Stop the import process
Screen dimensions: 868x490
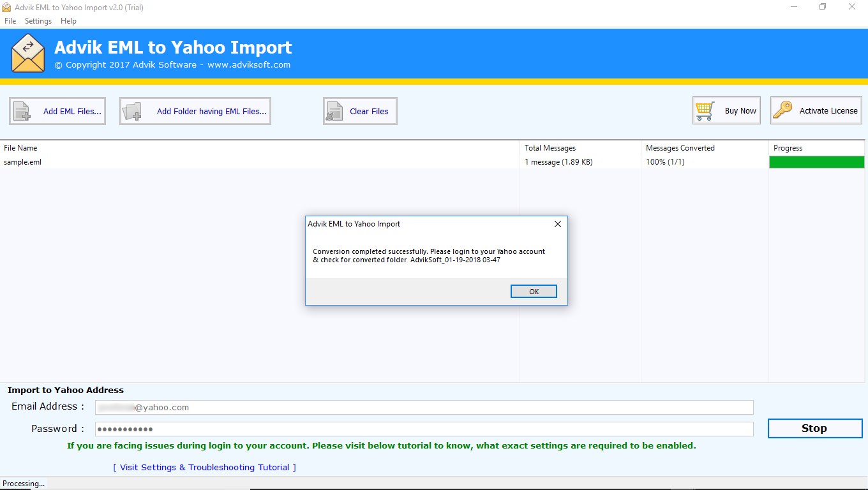tap(815, 428)
